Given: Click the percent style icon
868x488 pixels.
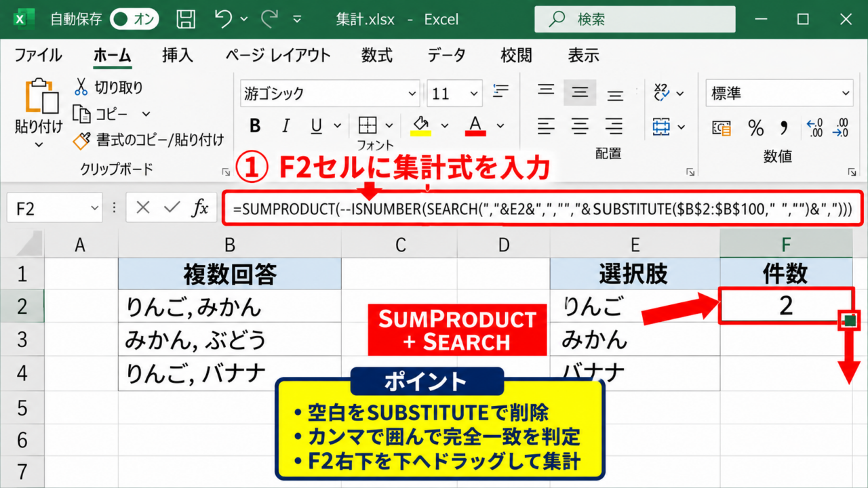Looking at the screenshot, I should [x=756, y=127].
